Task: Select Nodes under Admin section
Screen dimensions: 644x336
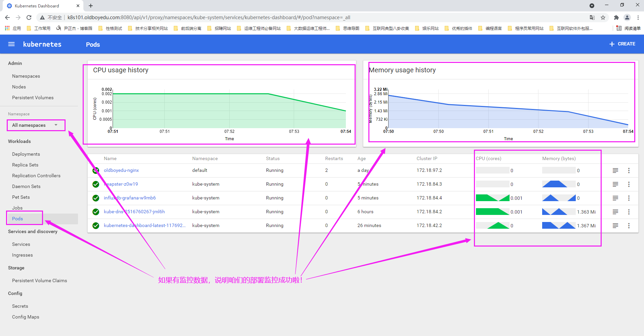Action: click(19, 87)
